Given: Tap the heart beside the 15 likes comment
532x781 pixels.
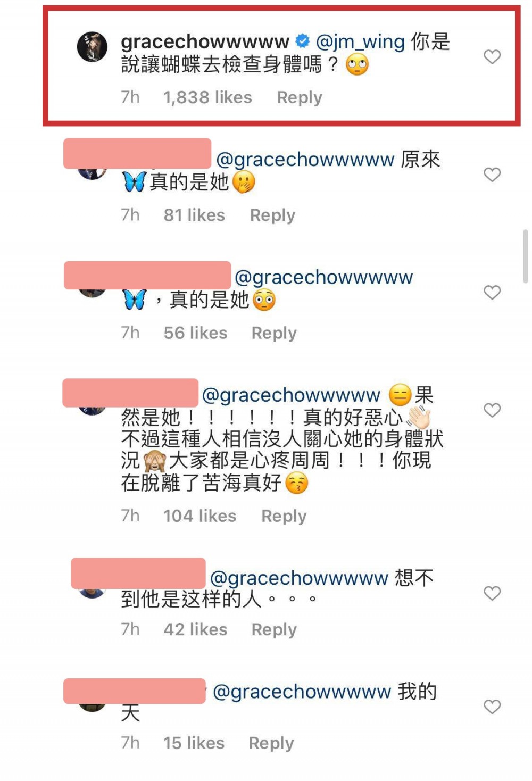Looking at the screenshot, I should click(x=492, y=707).
